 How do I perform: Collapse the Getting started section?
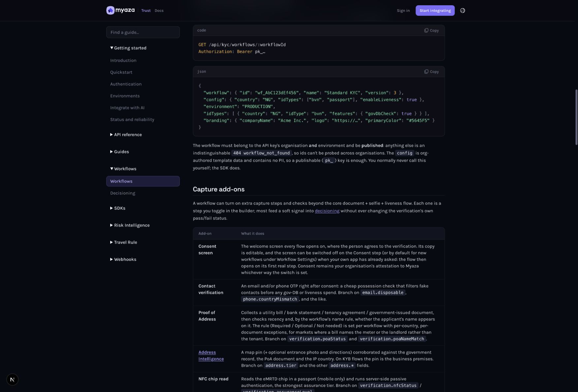pyautogui.click(x=128, y=48)
